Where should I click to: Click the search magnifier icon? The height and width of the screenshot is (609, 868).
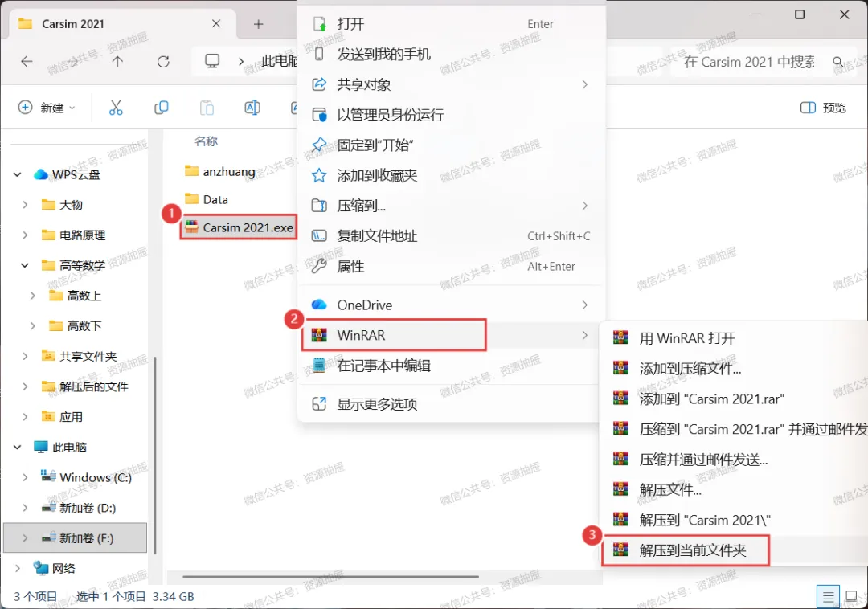pos(838,61)
